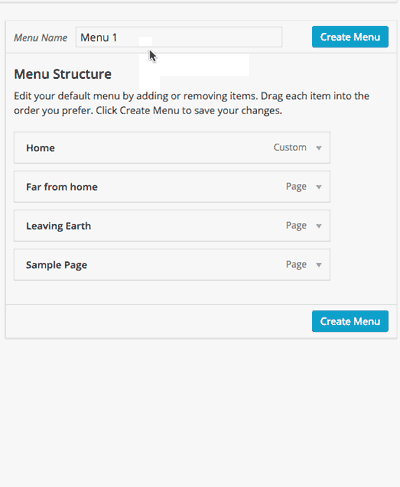400x487 pixels.
Task: Click the top Create Menu button
Action: pos(350,37)
